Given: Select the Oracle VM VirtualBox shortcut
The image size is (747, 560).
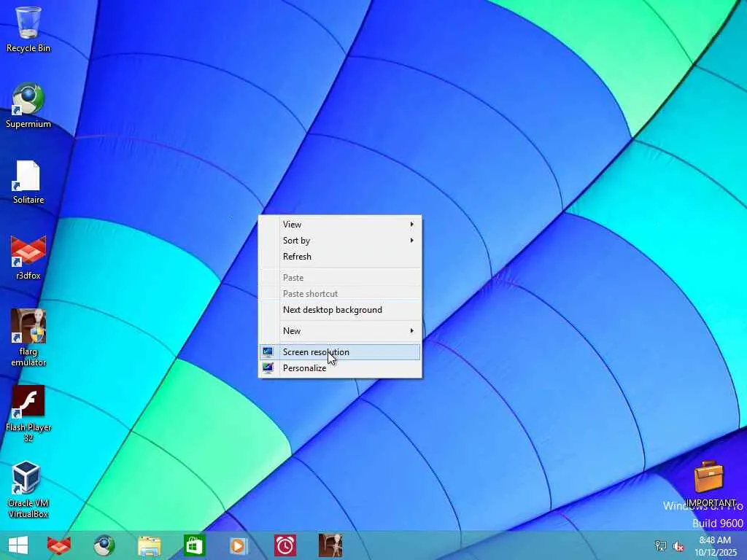Looking at the screenshot, I should click(28, 478).
